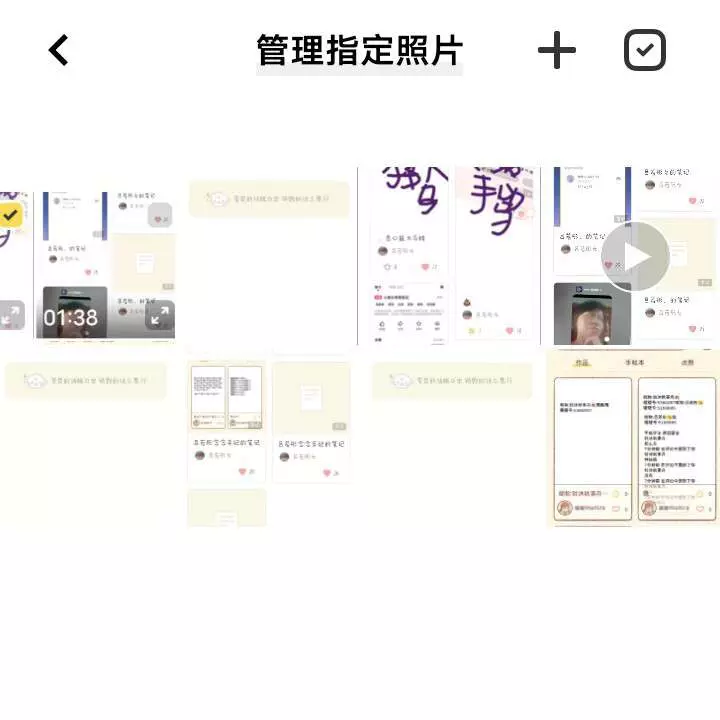Tap the plus icon to add photos
Viewport: 720px width, 720px height.
coord(557,50)
